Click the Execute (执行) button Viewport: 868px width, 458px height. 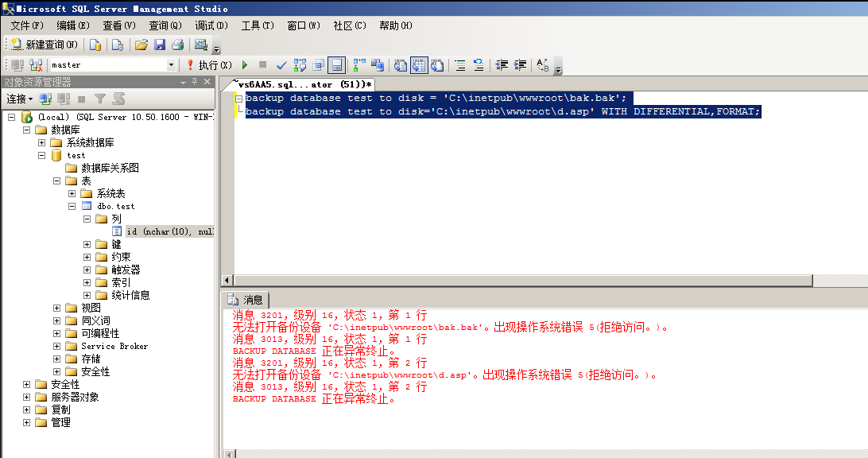(209, 65)
